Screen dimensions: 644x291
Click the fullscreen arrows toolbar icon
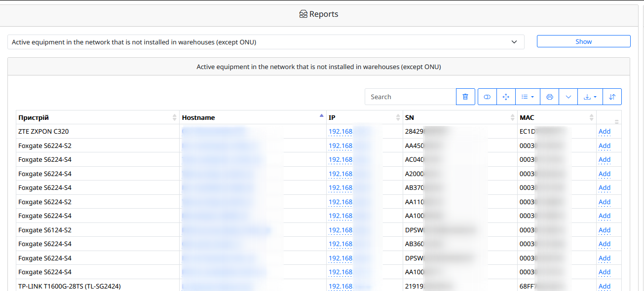[x=506, y=97]
